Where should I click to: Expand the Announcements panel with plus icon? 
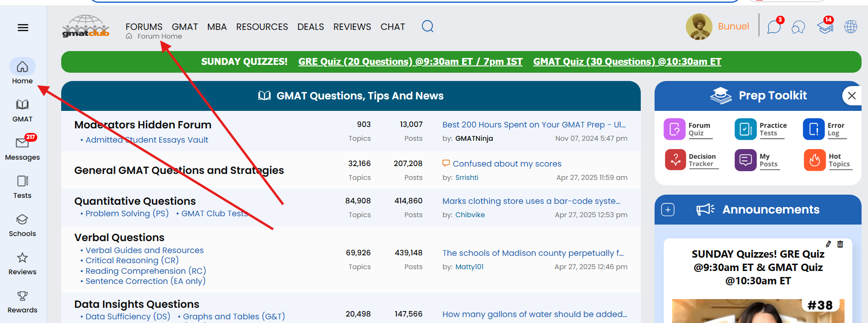pos(668,210)
